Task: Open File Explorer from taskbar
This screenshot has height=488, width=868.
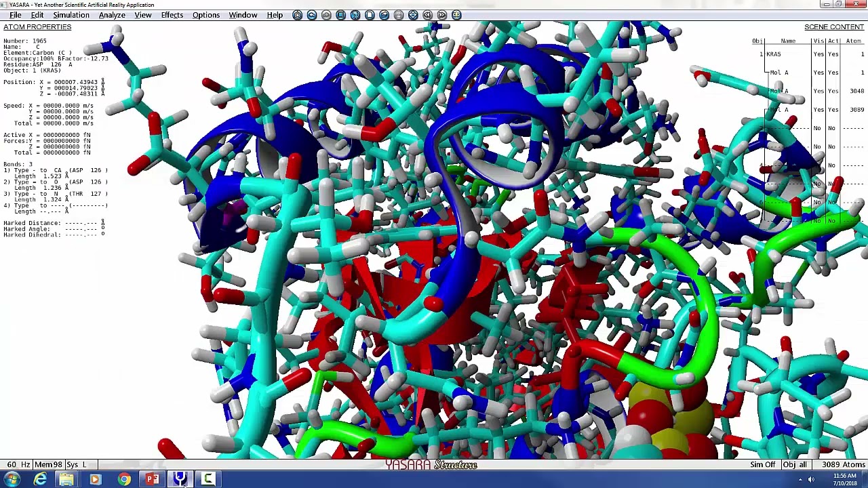Action: pyautogui.click(x=67, y=480)
